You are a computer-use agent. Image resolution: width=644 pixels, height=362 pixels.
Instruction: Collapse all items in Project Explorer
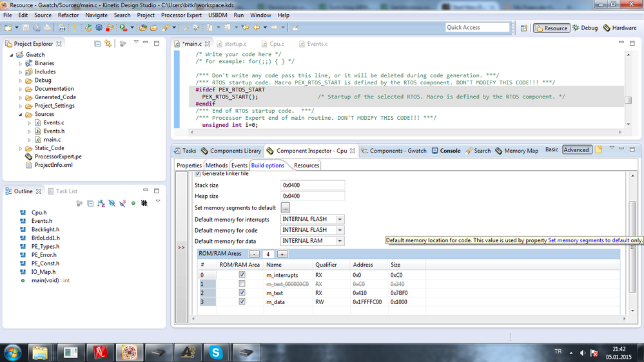[97, 43]
